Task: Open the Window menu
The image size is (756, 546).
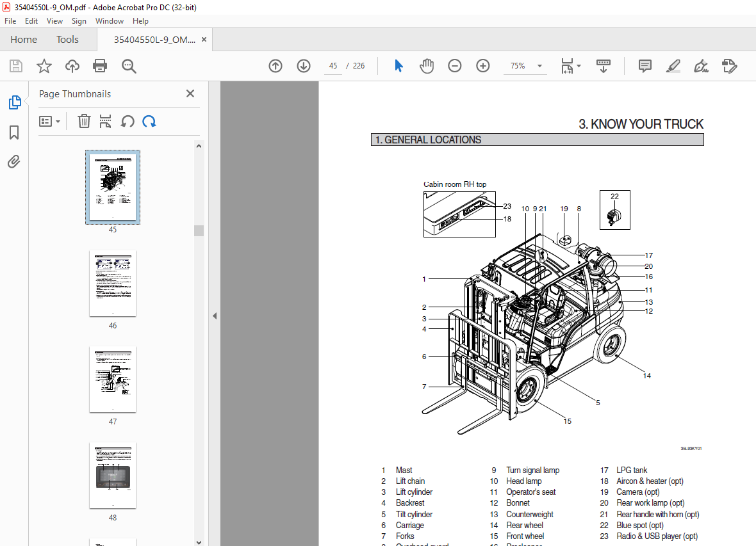Action: coord(110,21)
